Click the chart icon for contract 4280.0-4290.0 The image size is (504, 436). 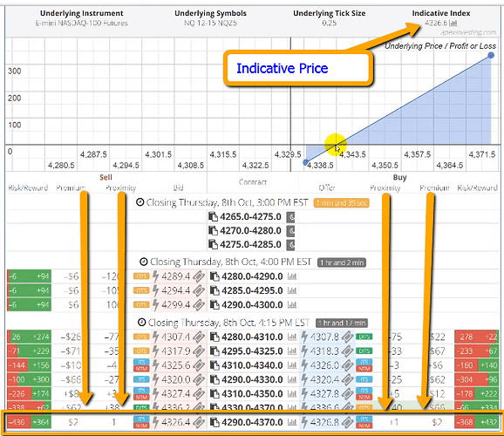pyautogui.click(x=292, y=276)
